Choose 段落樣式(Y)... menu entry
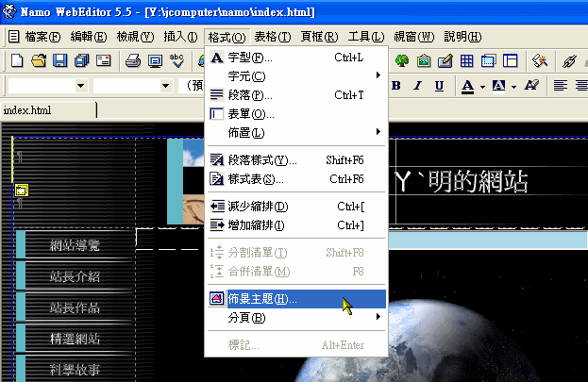Screen dimensions: 588x382 (296, 160)
